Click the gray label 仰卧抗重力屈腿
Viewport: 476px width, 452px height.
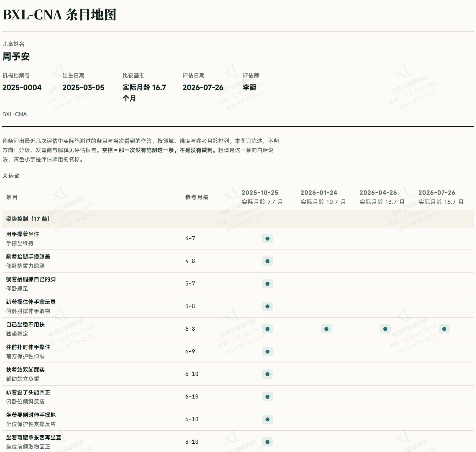[25, 266]
